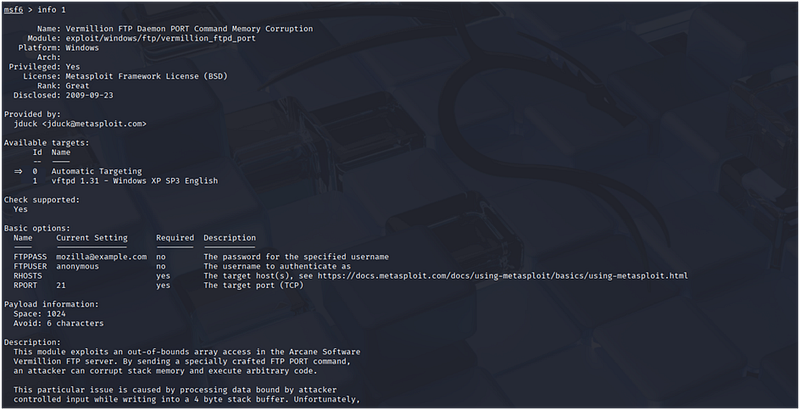Click the RPORT option name
This screenshot has height=410, width=800.
(x=26, y=286)
